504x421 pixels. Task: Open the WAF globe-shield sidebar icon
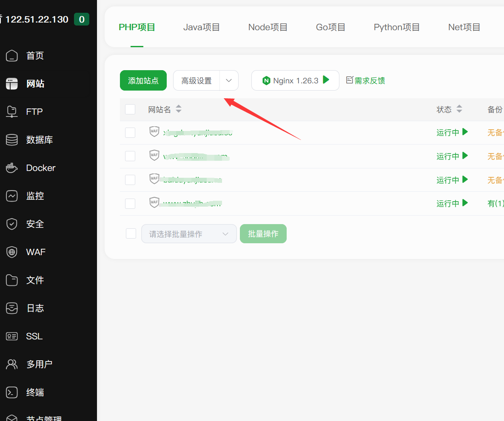tap(12, 252)
